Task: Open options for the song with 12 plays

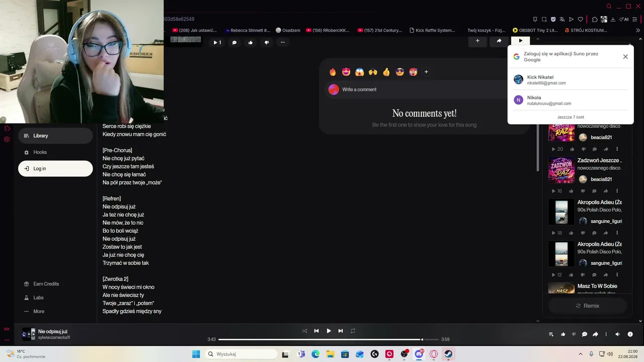Action: [617, 275]
